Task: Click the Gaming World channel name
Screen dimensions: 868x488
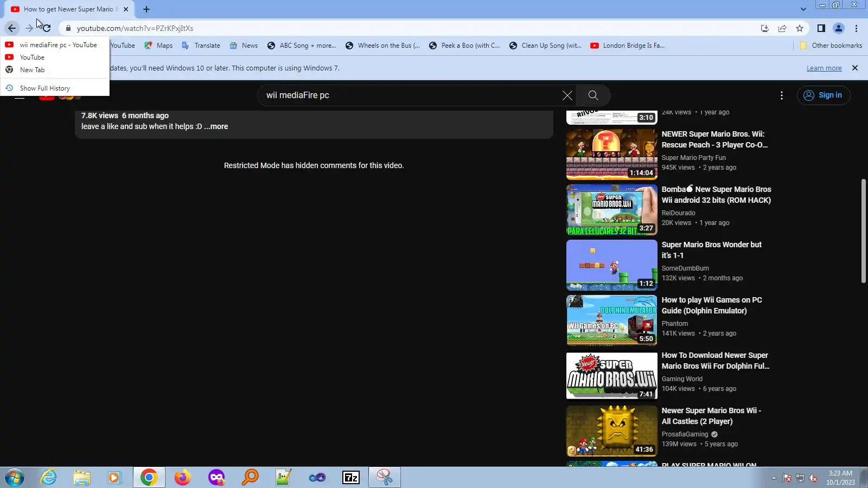Action: [x=682, y=379]
